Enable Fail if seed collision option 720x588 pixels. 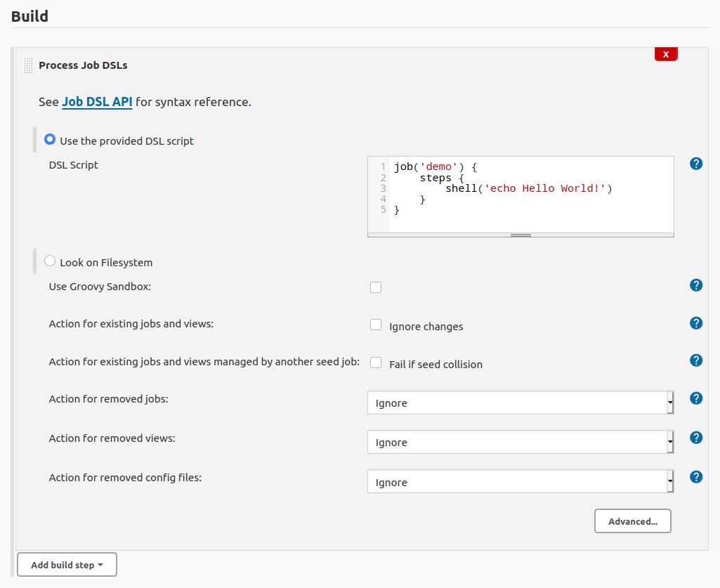coord(376,362)
